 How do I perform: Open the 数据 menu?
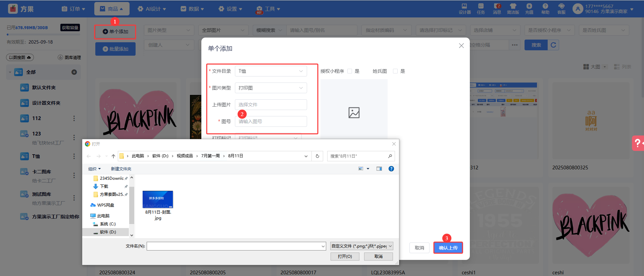(192, 9)
